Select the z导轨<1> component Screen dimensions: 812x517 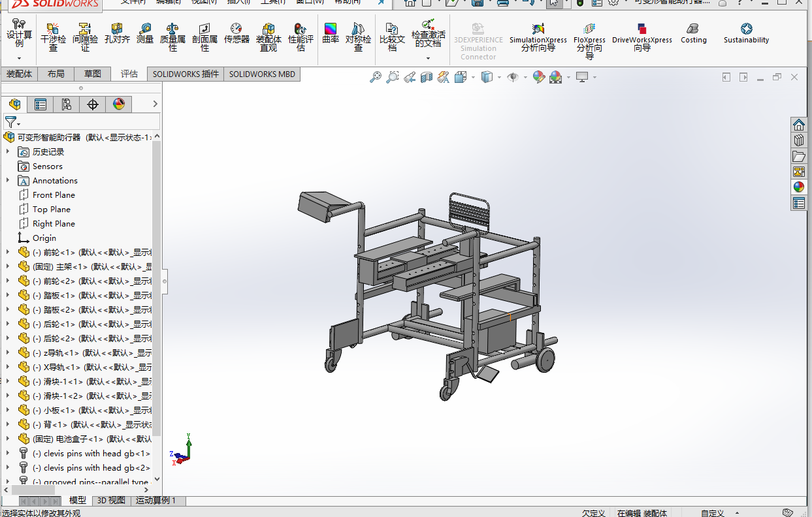(x=91, y=352)
